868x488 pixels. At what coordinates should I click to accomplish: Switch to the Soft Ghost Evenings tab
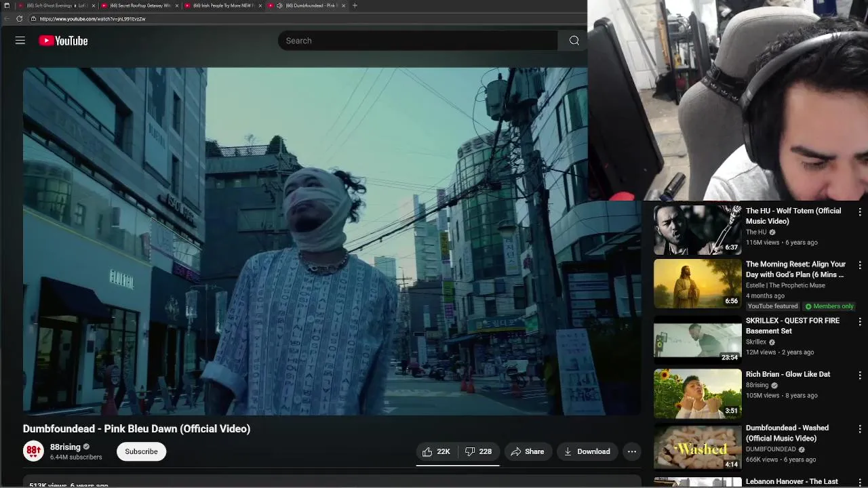click(x=56, y=5)
